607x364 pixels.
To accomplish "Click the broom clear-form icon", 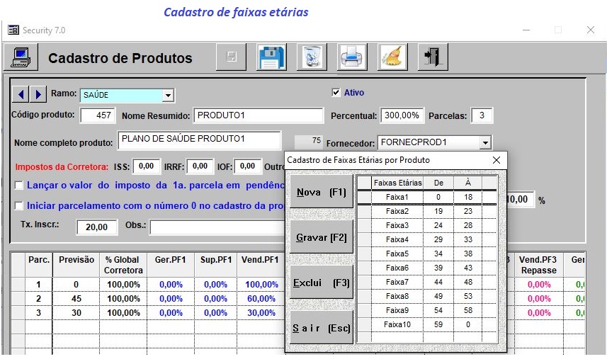I will (x=392, y=57).
